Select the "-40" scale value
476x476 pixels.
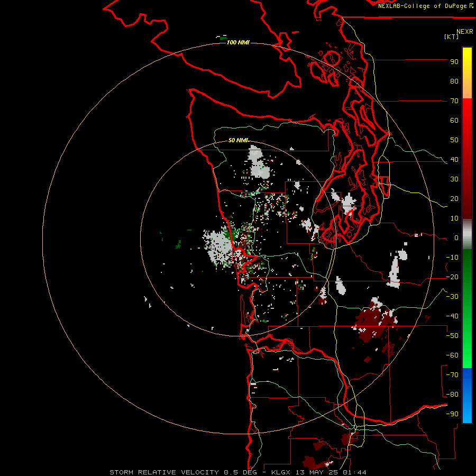click(x=452, y=316)
